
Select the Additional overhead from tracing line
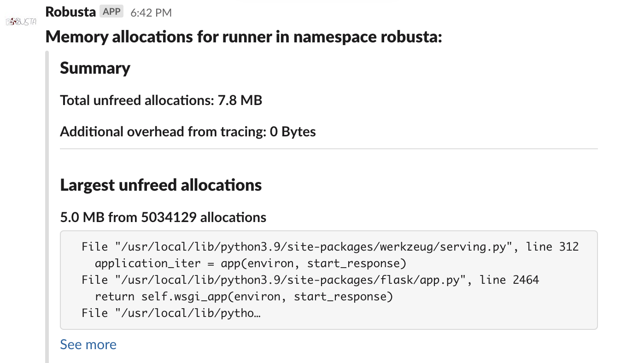187,131
